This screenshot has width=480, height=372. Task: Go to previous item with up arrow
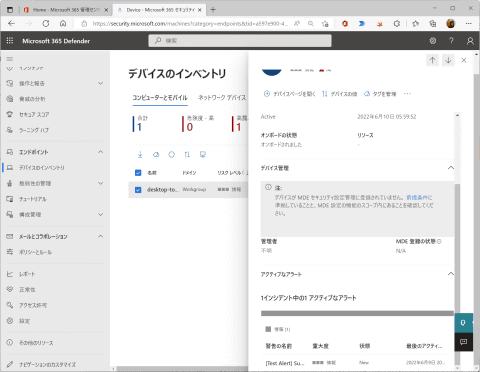coord(433,60)
